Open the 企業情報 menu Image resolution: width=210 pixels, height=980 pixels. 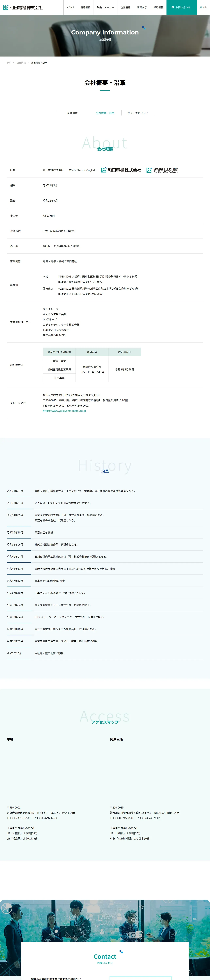(x=125, y=7)
